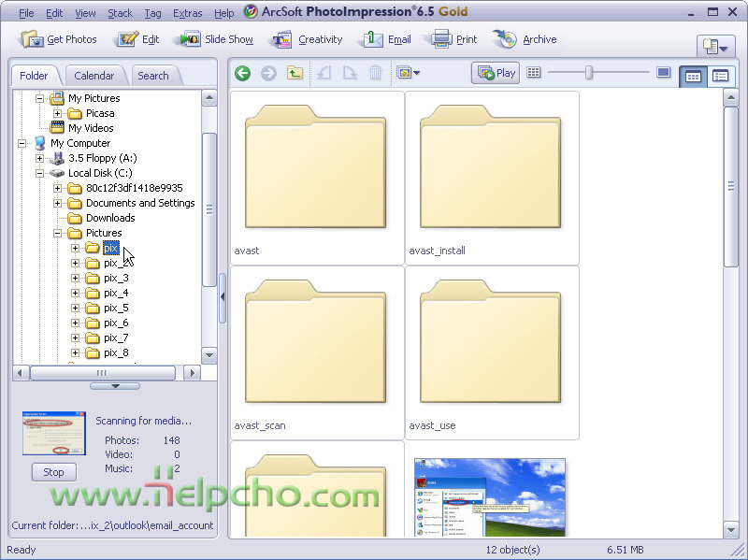Screen dimensions: 748x560
Task: Click the tree horizontal scroll right arrow
Action: [x=193, y=372]
